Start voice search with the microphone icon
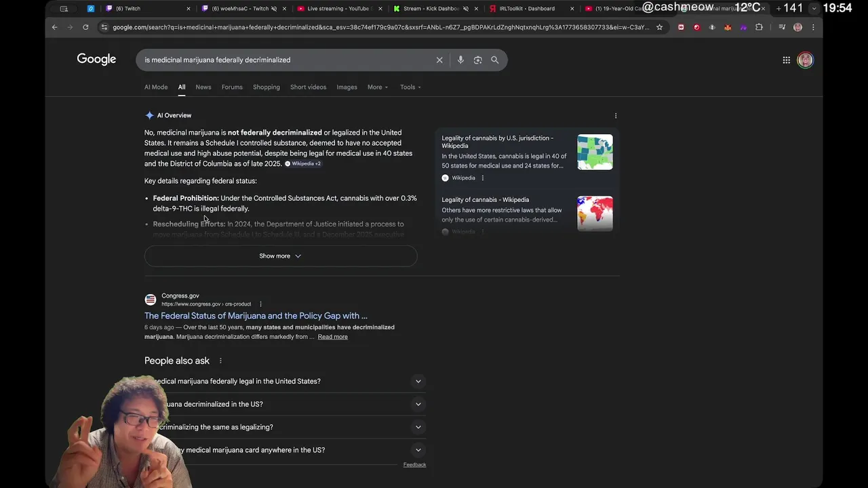Viewport: 868px width, 488px height. pyautogui.click(x=460, y=60)
